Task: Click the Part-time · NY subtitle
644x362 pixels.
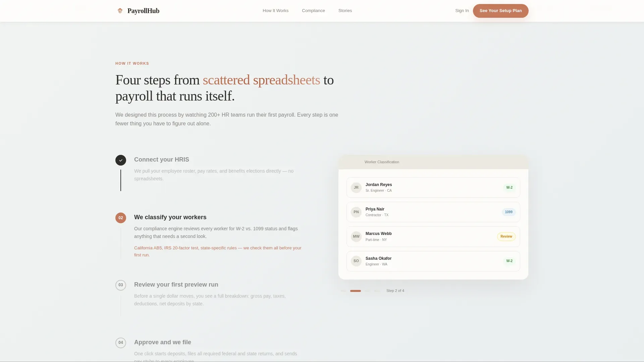Action: pyautogui.click(x=376, y=240)
